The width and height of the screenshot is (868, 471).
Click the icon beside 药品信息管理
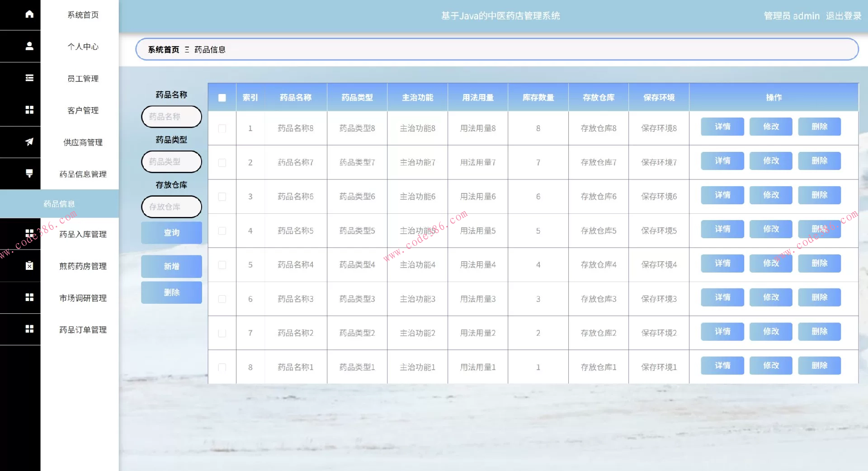coord(29,174)
